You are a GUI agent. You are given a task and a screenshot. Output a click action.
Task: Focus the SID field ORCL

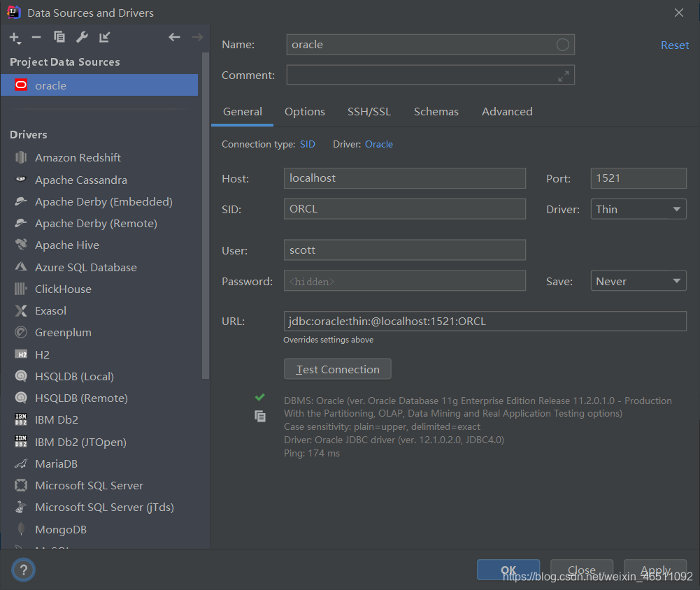coord(405,209)
